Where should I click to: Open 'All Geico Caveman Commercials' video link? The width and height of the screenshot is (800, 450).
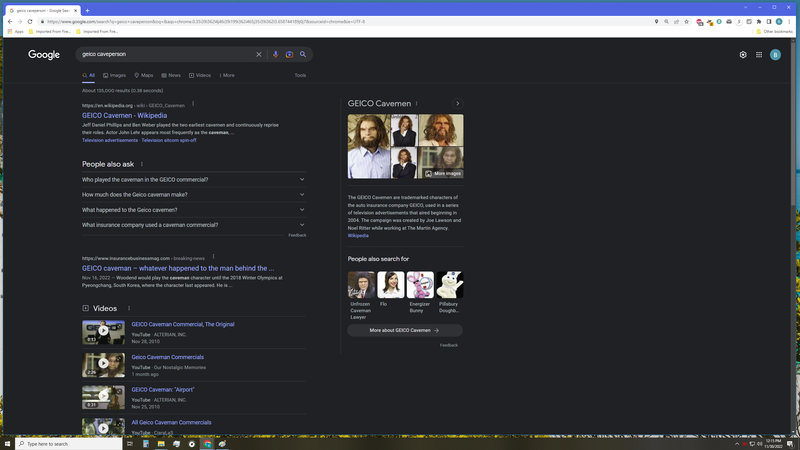coord(171,422)
